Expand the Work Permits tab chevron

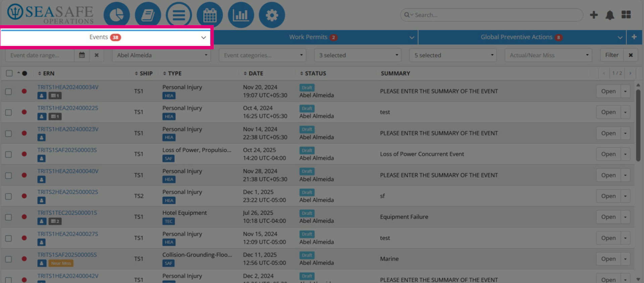(x=412, y=38)
